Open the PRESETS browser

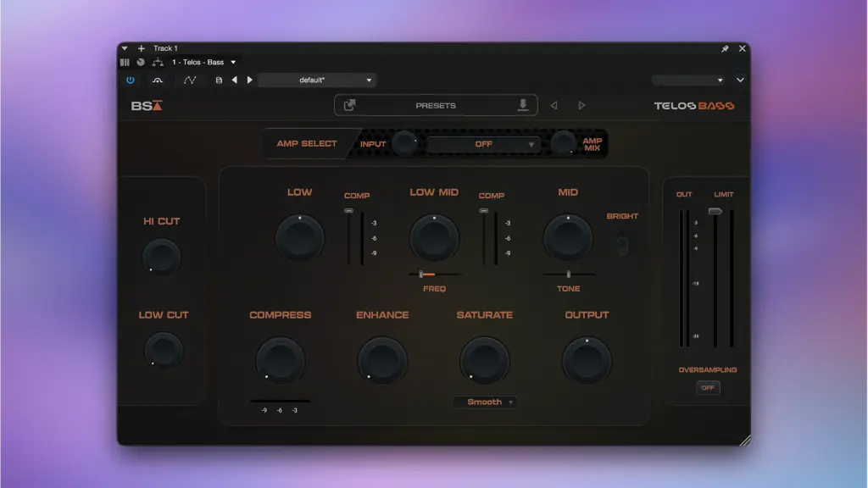tap(436, 105)
